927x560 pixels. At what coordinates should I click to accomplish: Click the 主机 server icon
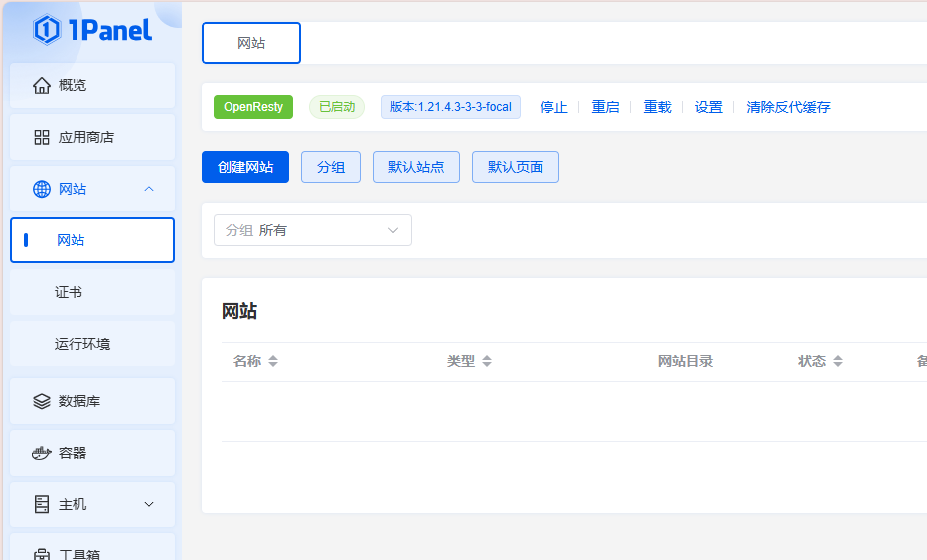tap(41, 504)
